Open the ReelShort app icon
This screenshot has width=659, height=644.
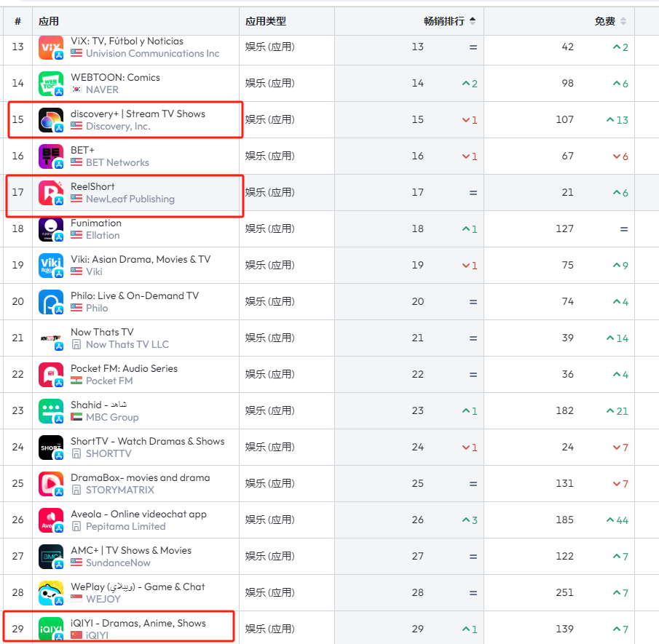click(51, 193)
